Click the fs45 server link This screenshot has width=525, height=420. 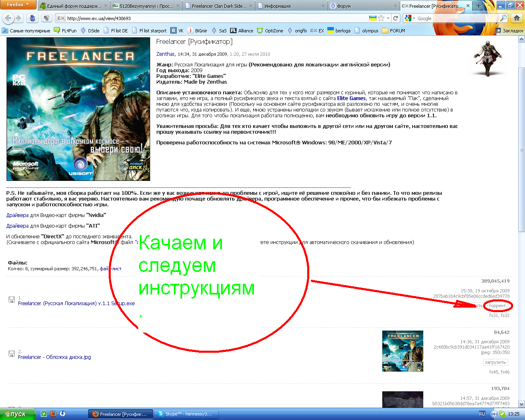click(494, 372)
